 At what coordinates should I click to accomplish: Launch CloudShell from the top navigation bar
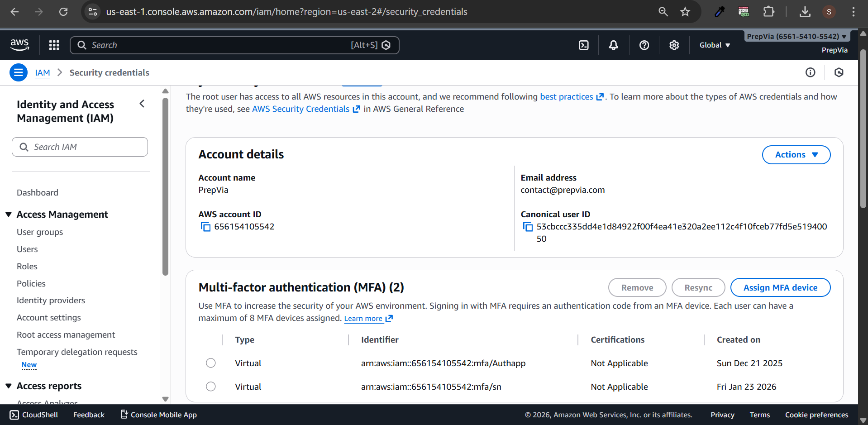(x=584, y=45)
